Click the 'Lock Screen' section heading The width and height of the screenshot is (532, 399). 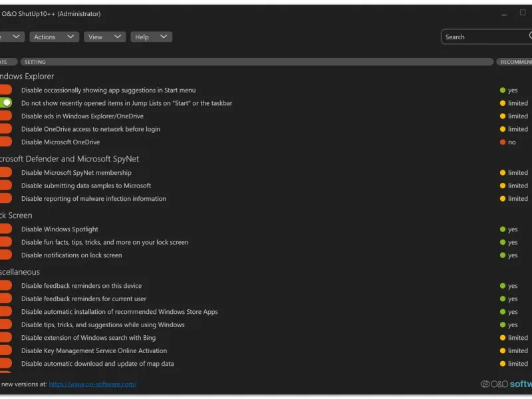coord(16,215)
